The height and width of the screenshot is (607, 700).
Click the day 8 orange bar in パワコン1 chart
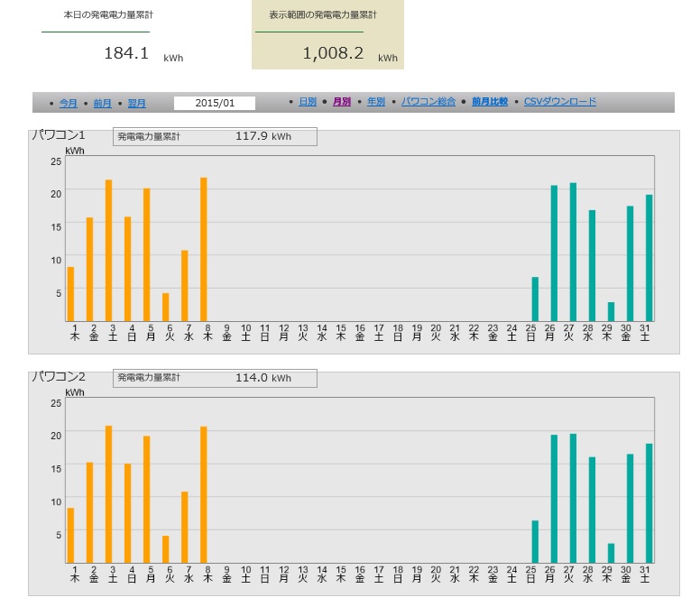point(204,250)
